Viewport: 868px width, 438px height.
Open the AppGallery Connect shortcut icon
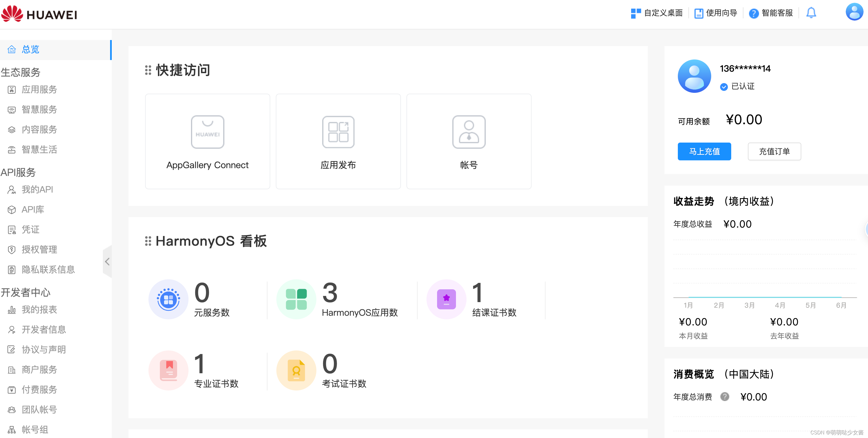click(207, 132)
